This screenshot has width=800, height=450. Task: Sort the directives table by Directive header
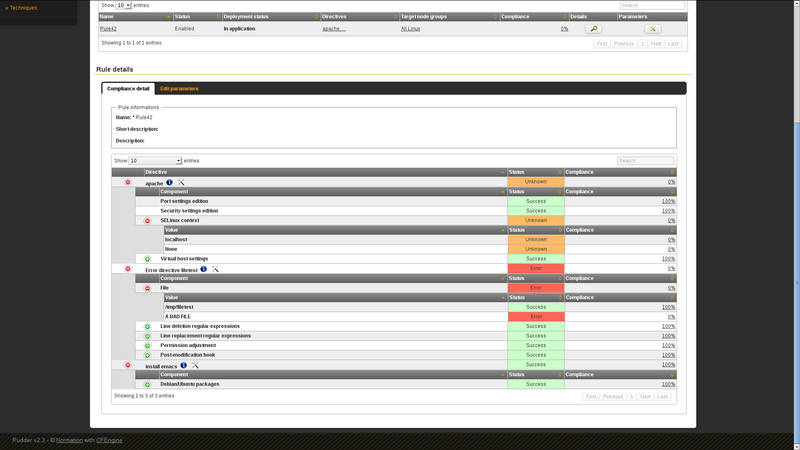(x=325, y=172)
